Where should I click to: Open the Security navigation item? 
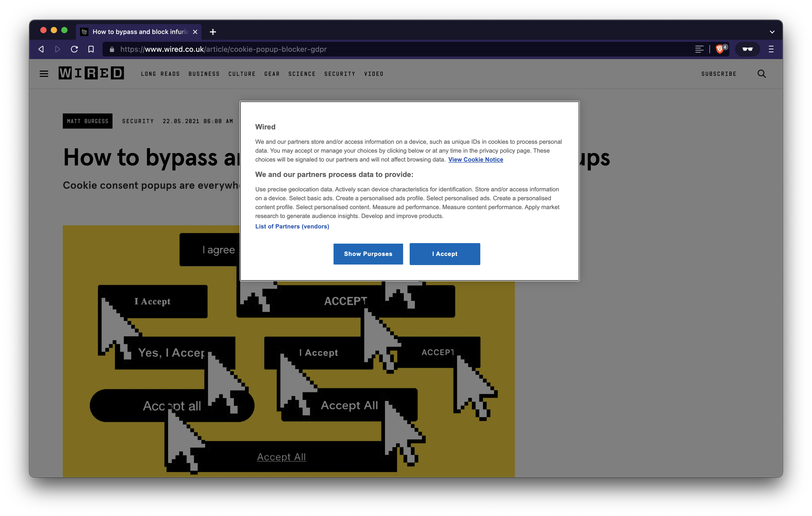(340, 74)
